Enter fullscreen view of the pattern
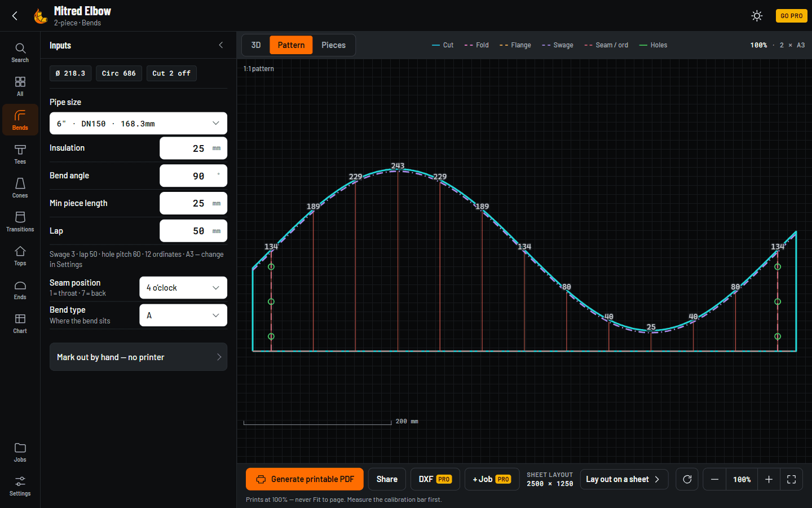This screenshot has height=508, width=812. tap(791, 479)
